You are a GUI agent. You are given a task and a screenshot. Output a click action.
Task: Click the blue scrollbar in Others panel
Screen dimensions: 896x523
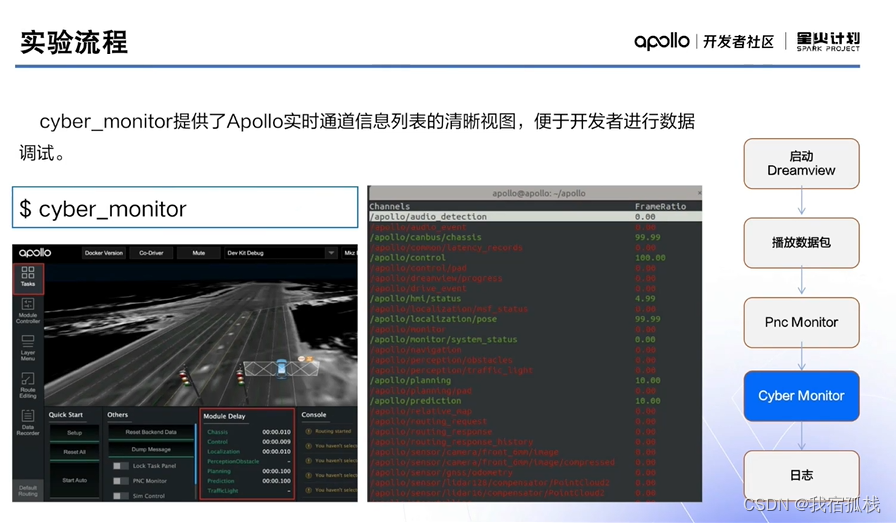click(196, 452)
